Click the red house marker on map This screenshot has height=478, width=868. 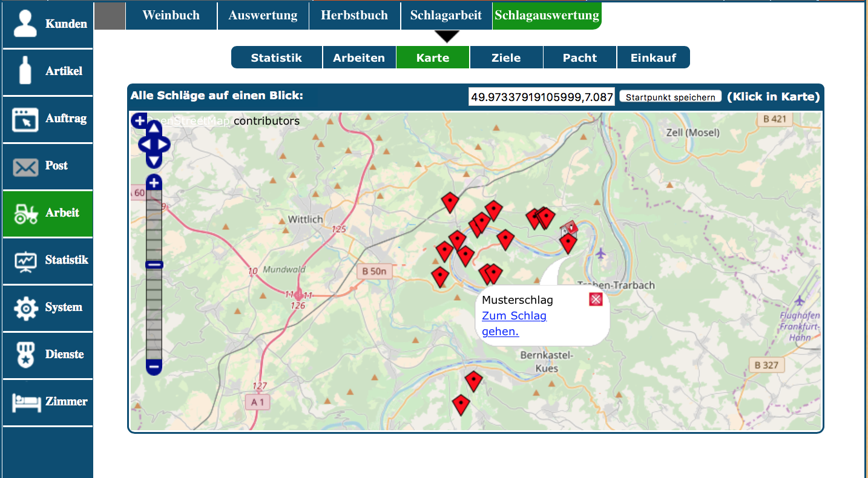click(x=568, y=228)
